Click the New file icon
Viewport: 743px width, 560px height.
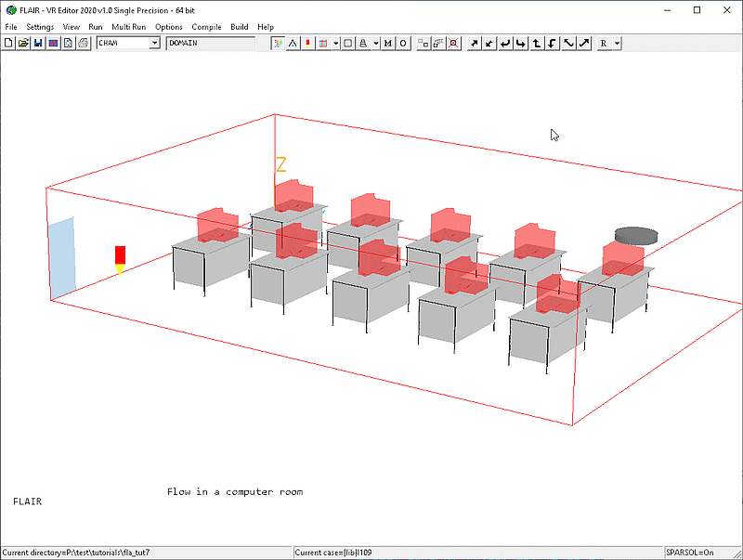coord(8,43)
